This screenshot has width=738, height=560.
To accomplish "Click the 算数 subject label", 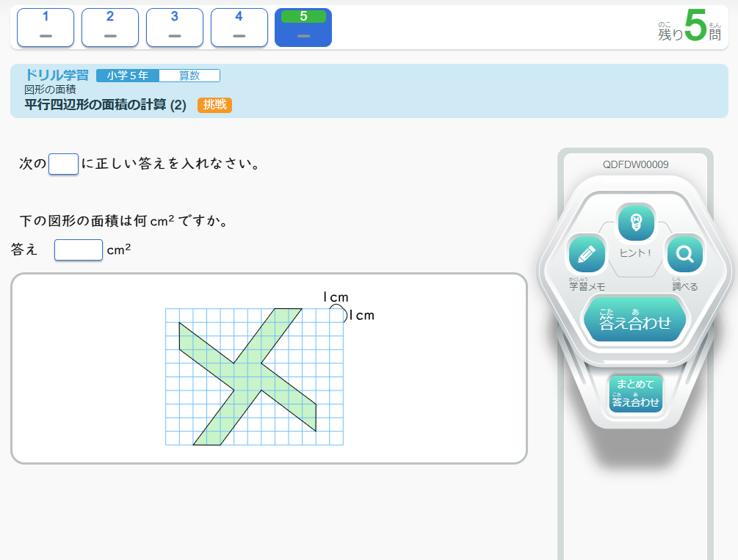I will pos(189,76).
